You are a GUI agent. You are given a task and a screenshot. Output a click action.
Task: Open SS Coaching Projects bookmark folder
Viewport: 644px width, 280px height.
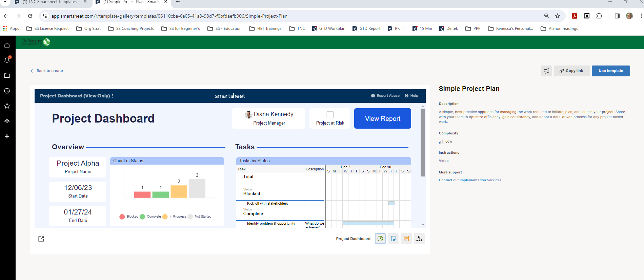tap(131, 29)
